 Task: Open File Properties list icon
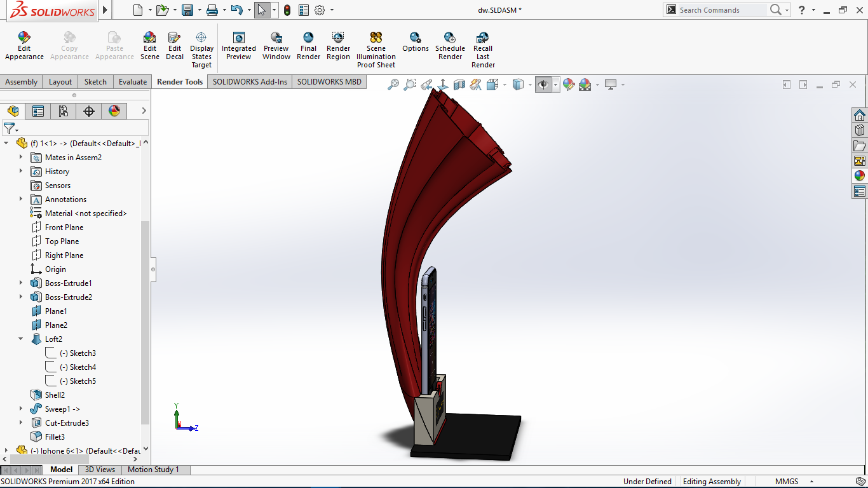click(x=304, y=10)
